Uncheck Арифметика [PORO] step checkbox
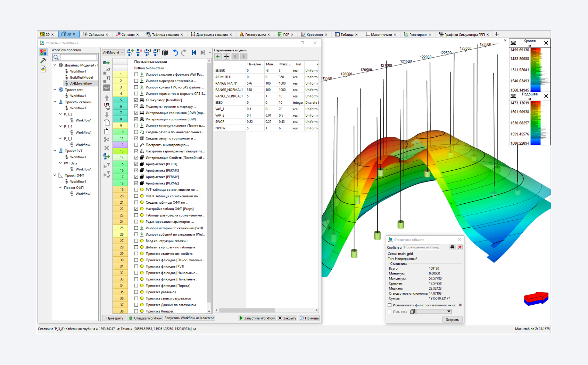Image resolution: width=588 pixels, height=365 pixels. tap(136, 164)
